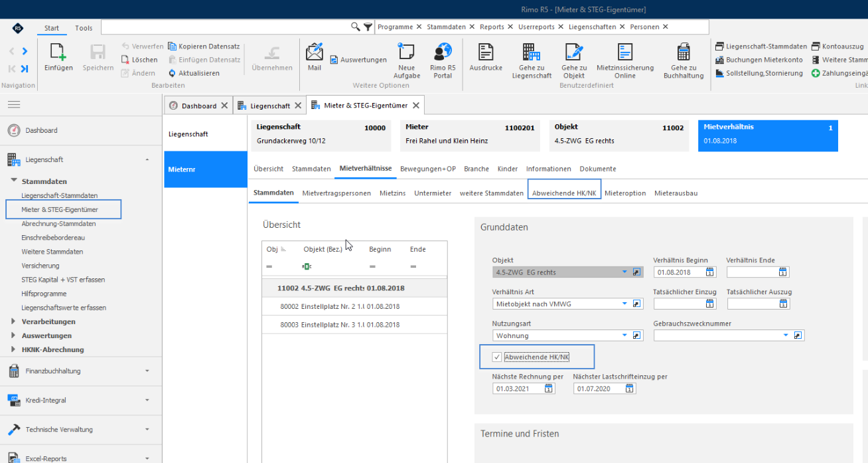This screenshot has width=868, height=463.
Task: Open the Dashboard entry in the sidebar
Action: (x=41, y=131)
